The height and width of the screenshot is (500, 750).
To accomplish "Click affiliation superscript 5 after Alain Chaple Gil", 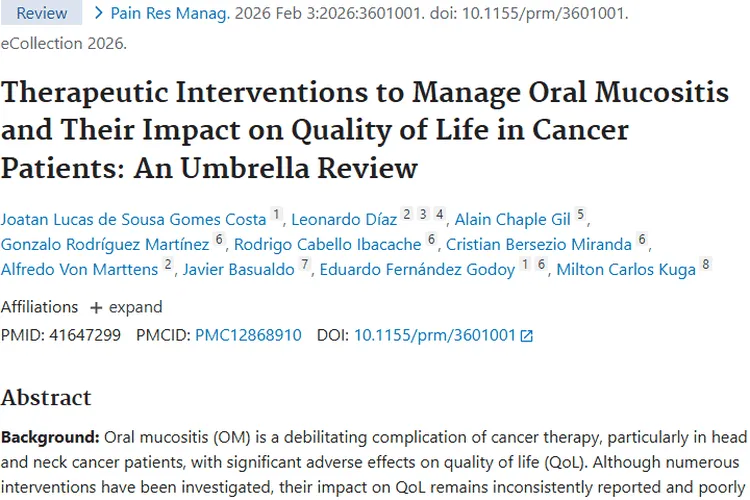I will (580, 216).
